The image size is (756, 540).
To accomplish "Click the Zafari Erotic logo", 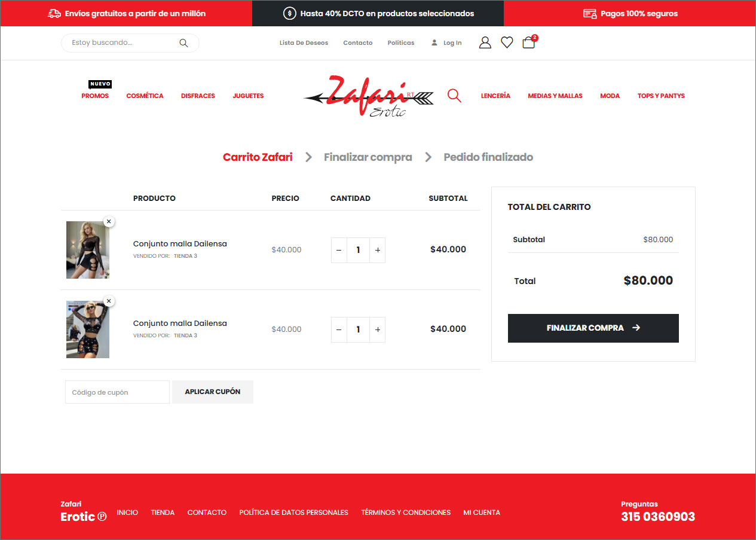I will 368,96.
